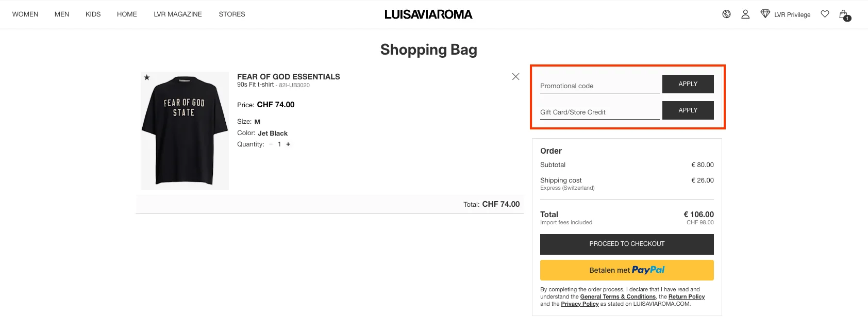Open the LVR MAGAZINE menu
This screenshot has height=330, width=868.
[177, 14]
